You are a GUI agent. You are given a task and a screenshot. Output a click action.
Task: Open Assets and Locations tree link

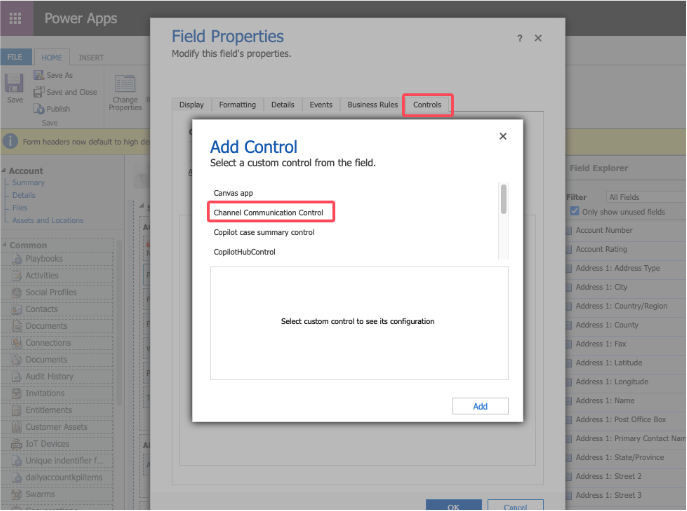click(x=48, y=220)
